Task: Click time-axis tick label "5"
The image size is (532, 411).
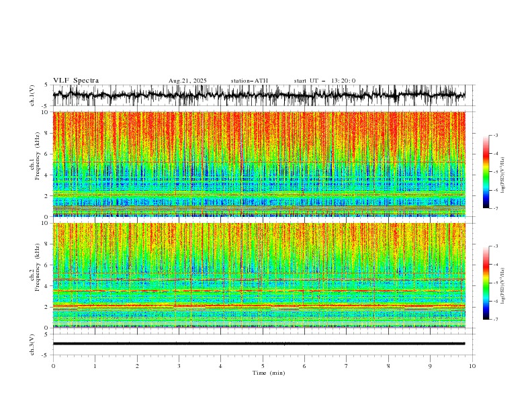Action: 263,366
